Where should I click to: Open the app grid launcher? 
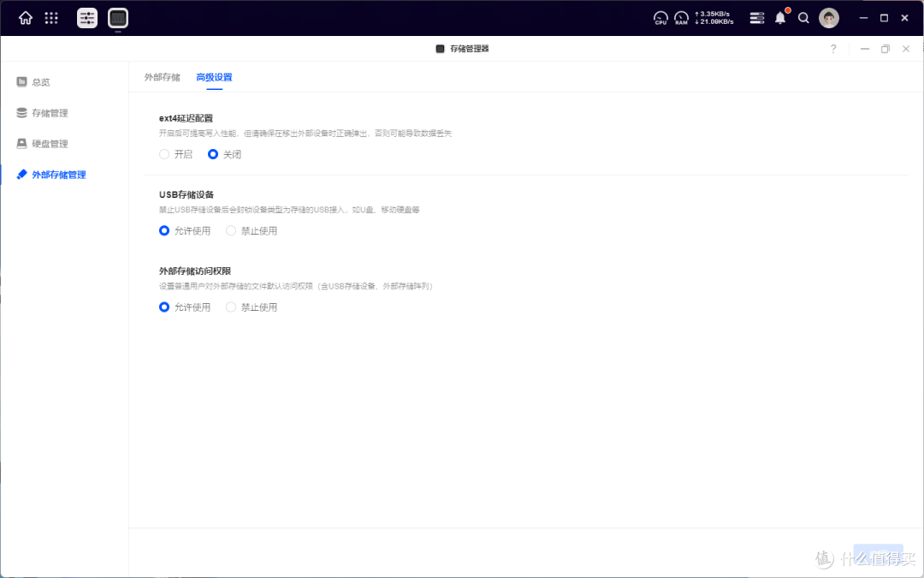52,18
